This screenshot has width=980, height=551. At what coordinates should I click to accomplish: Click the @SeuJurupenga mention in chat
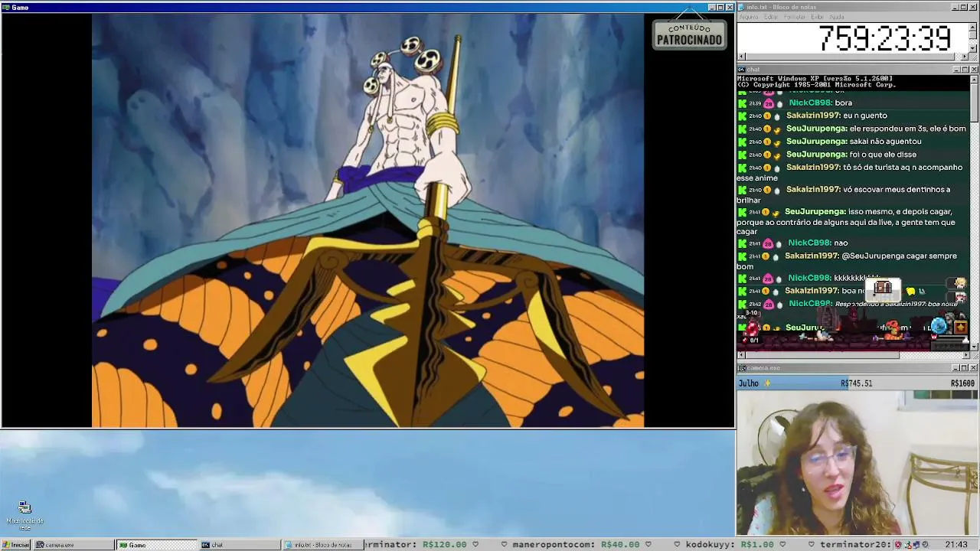tap(872, 256)
